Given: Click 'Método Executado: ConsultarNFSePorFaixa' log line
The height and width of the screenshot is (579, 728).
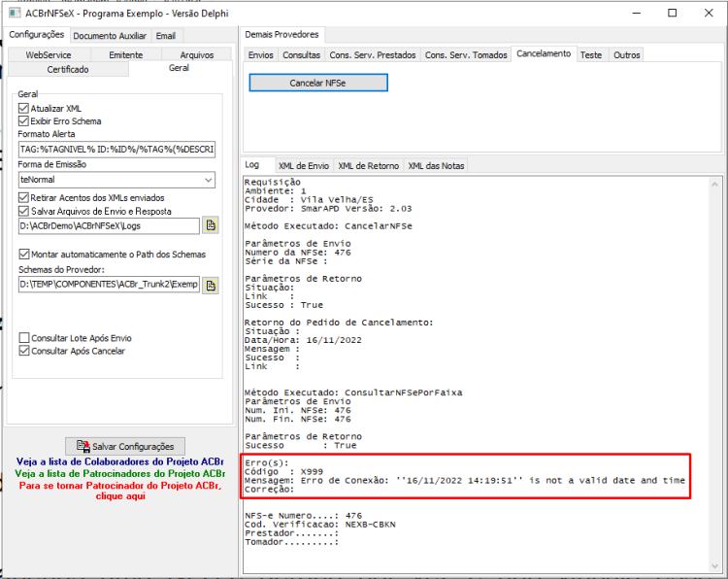Looking at the screenshot, I should [353, 392].
